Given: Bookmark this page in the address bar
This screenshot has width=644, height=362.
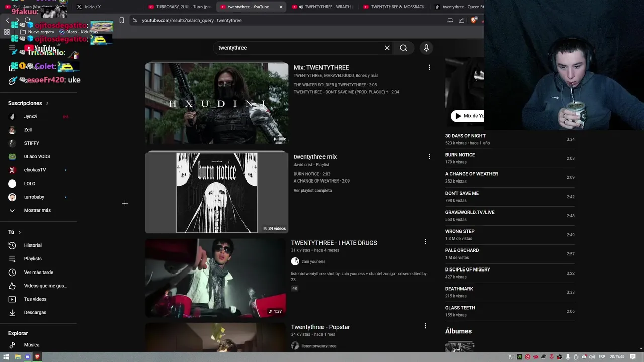Looking at the screenshot, I should point(122,20).
